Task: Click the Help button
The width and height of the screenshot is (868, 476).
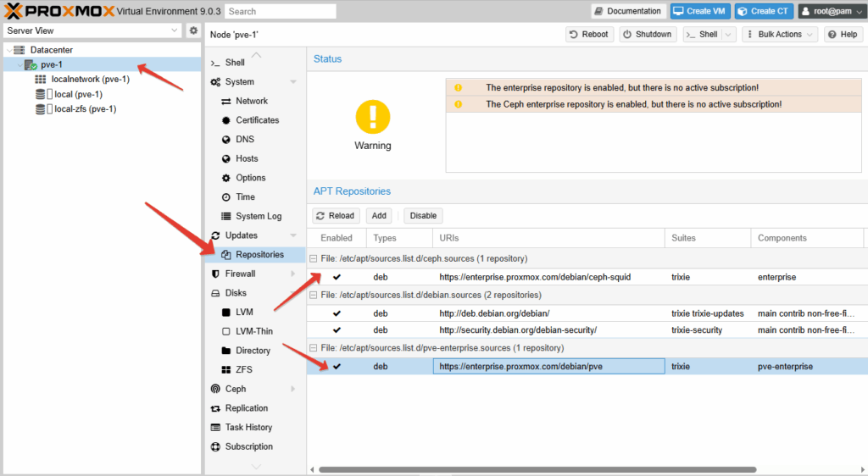Action: point(843,34)
